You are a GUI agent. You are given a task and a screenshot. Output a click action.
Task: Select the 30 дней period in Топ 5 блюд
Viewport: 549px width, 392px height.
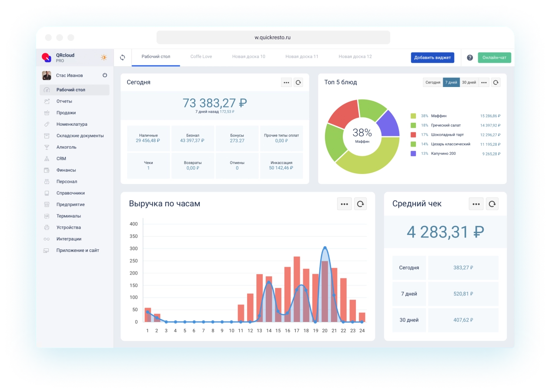tap(469, 82)
